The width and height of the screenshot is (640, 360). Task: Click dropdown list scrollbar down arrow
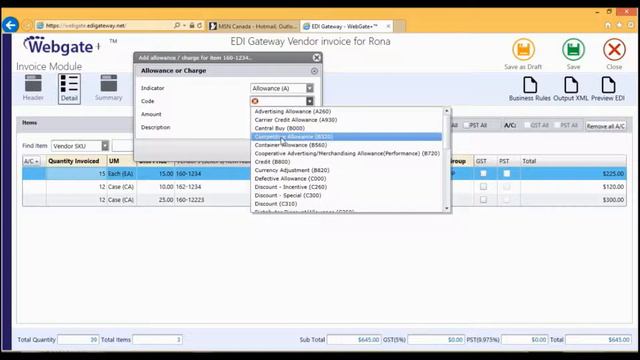447,208
